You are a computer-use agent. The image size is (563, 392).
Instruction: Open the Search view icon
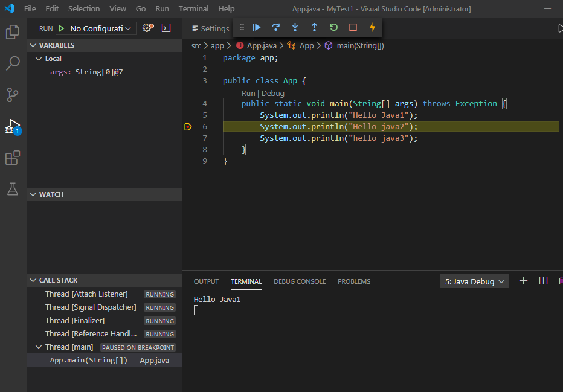point(13,63)
